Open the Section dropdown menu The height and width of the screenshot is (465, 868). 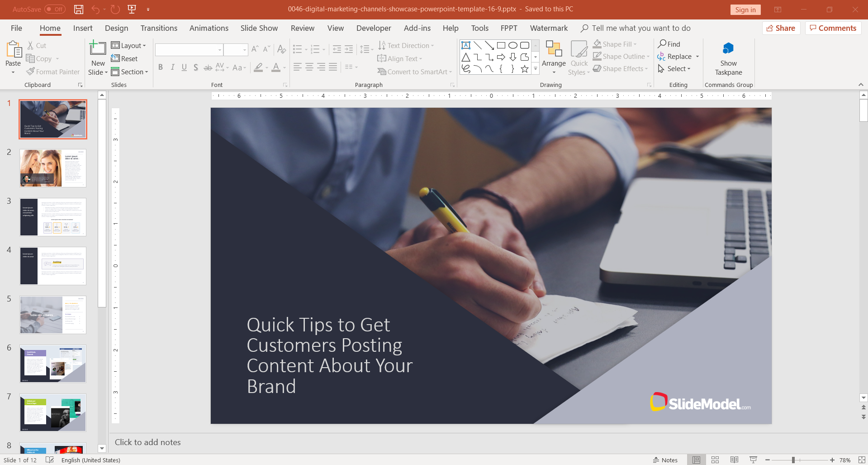coord(130,72)
